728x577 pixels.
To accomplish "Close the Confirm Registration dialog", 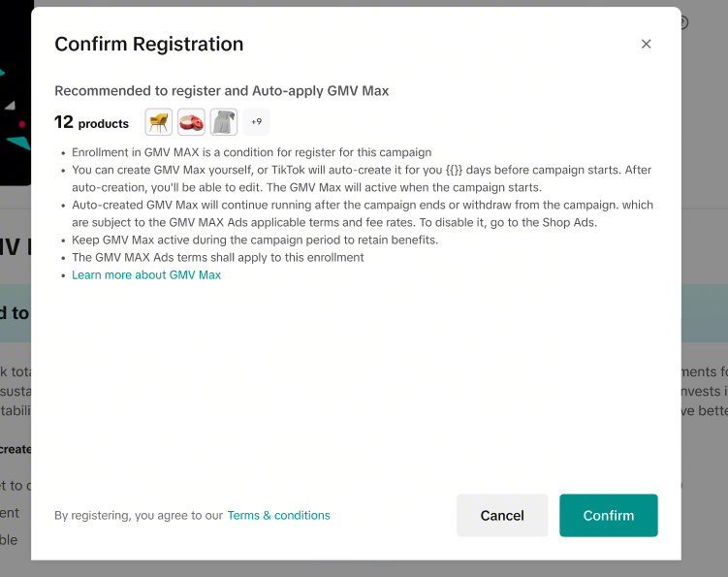I will pos(647,44).
